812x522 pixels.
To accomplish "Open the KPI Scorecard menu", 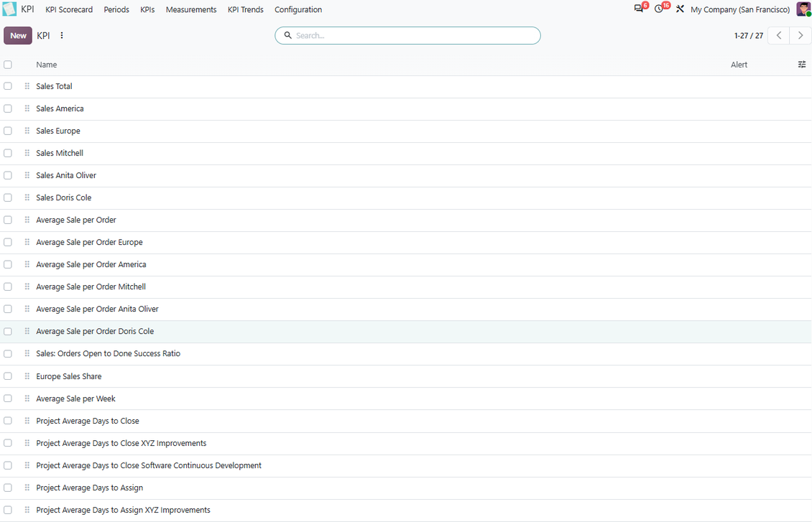I will pyautogui.click(x=69, y=9).
